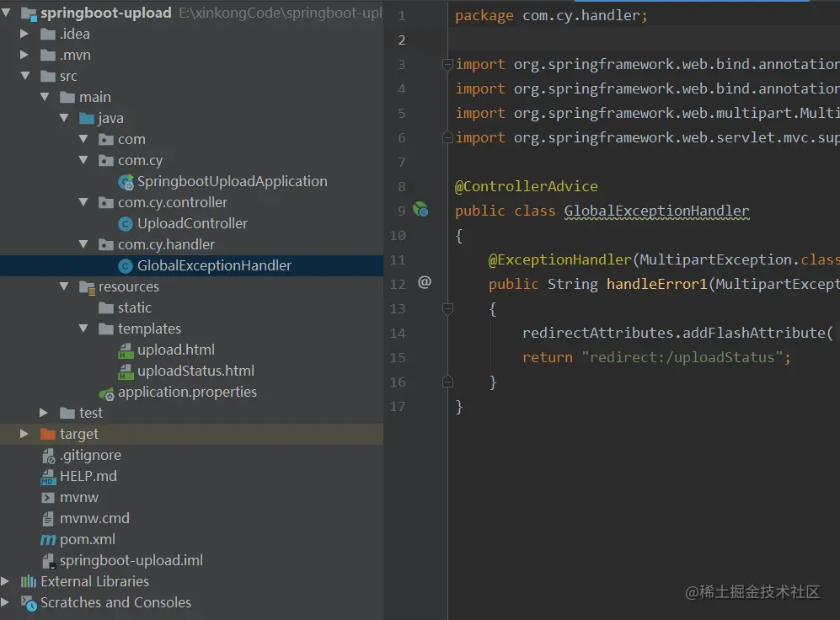Click the uploadStatus.html file icon
The height and width of the screenshot is (620, 840).
click(126, 371)
